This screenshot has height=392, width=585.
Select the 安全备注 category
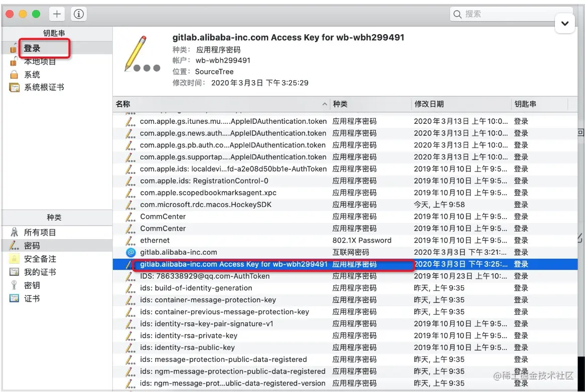click(57, 259)
